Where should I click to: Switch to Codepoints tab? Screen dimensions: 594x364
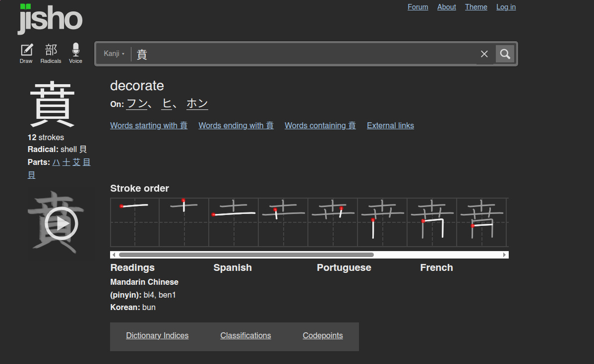[323, 336]
